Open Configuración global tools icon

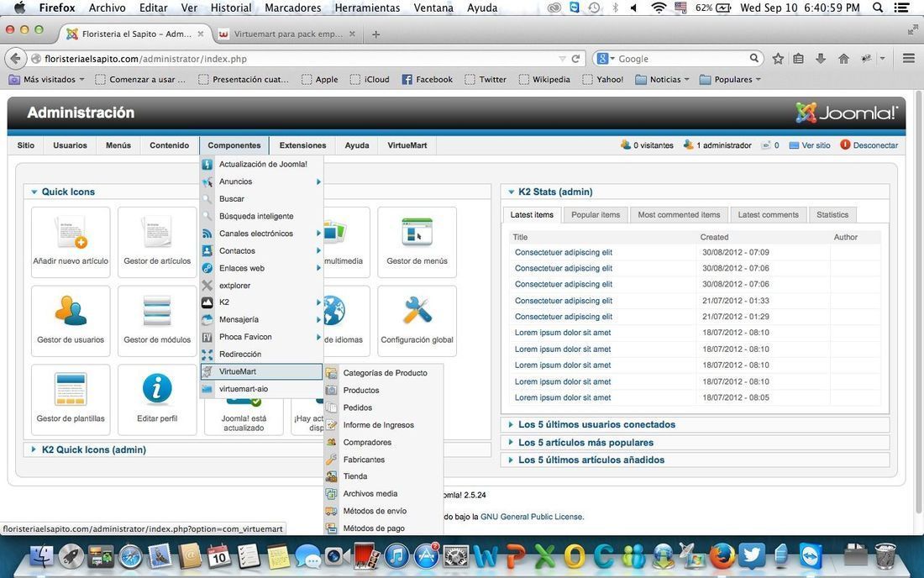(x=417, y=321)
